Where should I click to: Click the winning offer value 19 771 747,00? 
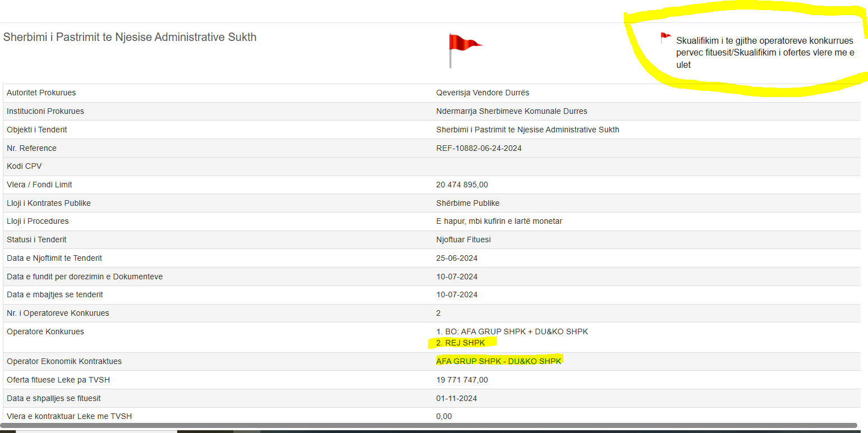462,380
